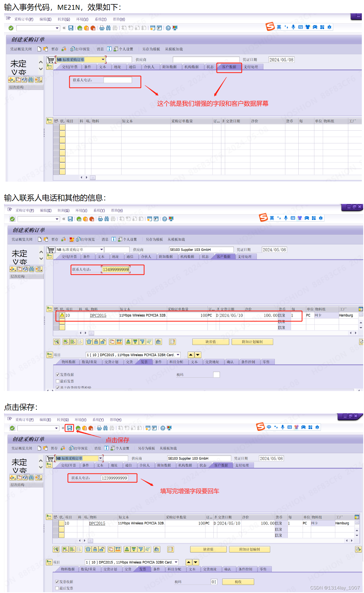The image size is (364, 593).
Task: Click the red Cancel icon in the 12399999999 window
Action: click(91, 428)
